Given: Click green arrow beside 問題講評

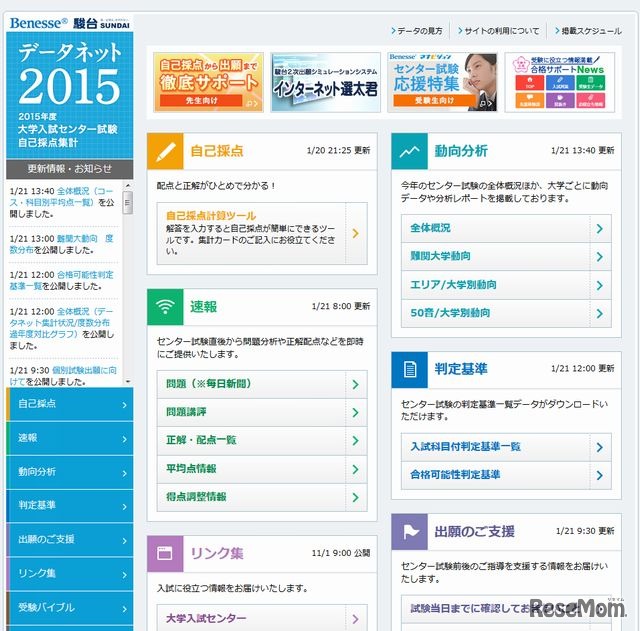Looking at the screenshot, I should (356, 413).
